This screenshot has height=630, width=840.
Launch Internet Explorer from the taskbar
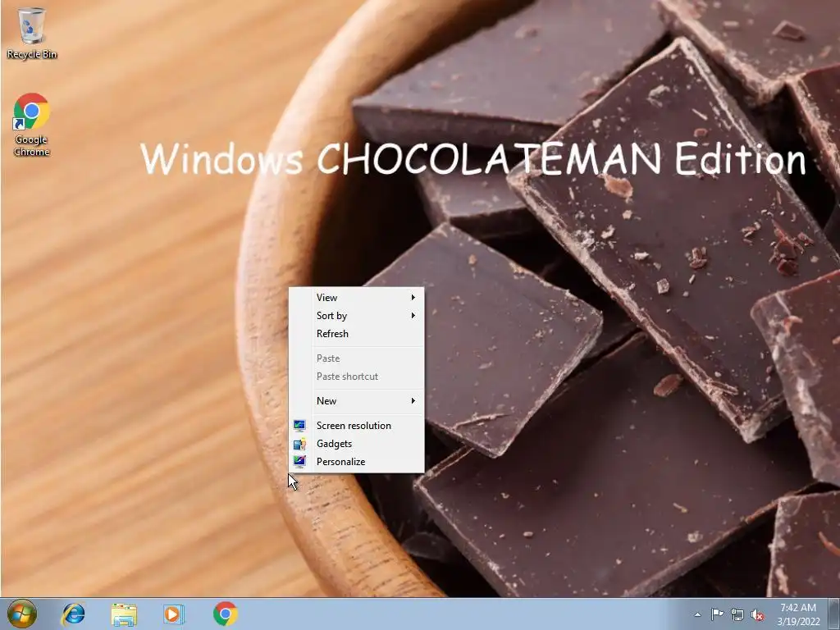coord(73,614)
